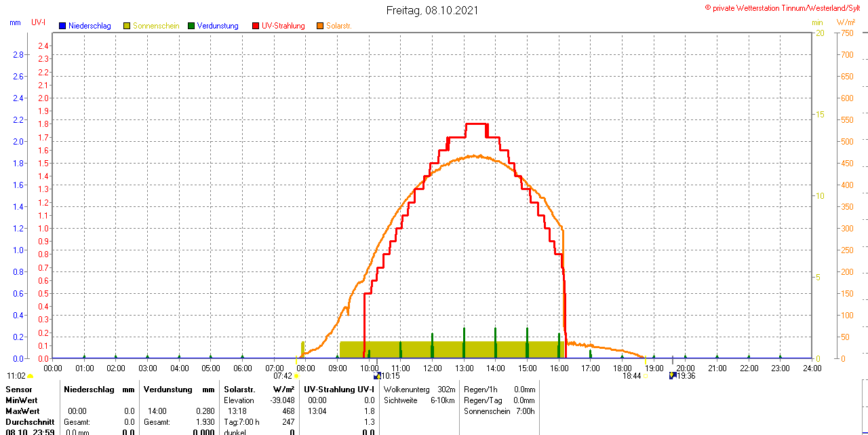
Task: Click the orange Solarstr. legend square
Action: 320,26
